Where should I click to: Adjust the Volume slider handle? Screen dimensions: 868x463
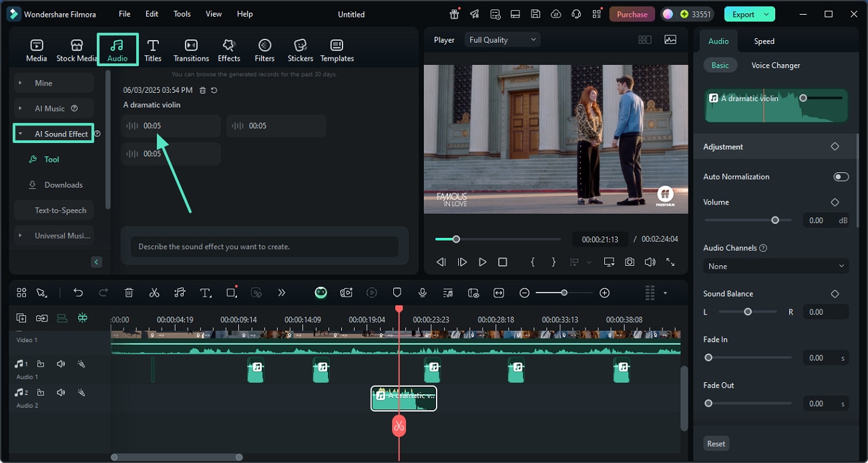tap(775, 220)
